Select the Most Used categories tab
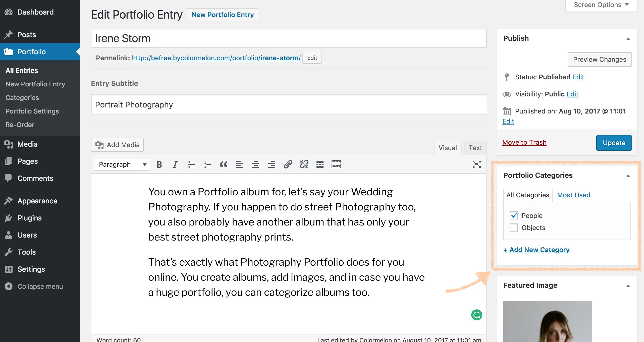 click(x=573, y=195)
